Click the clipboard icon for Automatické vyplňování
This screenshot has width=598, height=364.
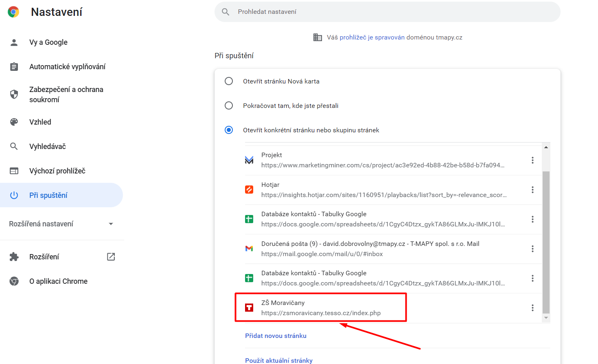(14, 67)
